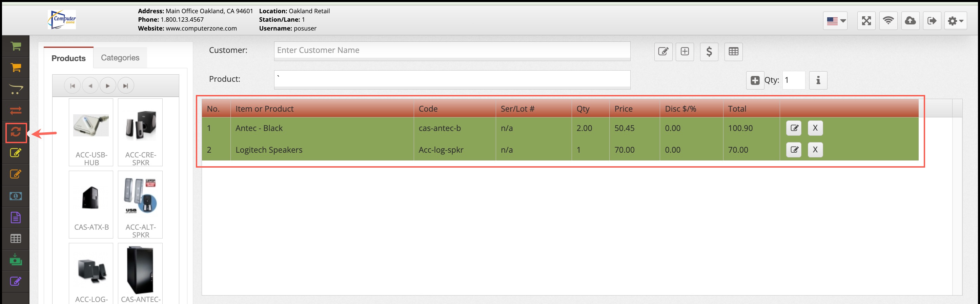Click the Logitech Speakers item name
This screenshot has height=304, width=980.
point(269,150)
